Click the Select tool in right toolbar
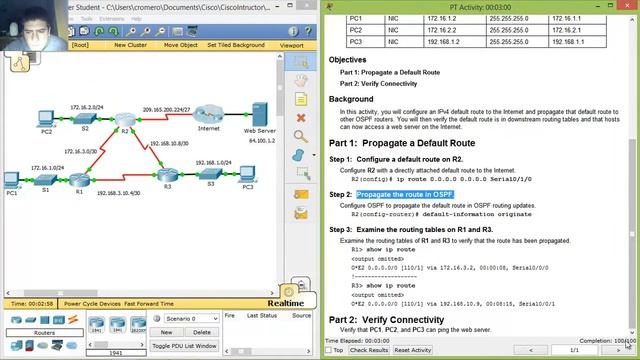 [301, 62]
